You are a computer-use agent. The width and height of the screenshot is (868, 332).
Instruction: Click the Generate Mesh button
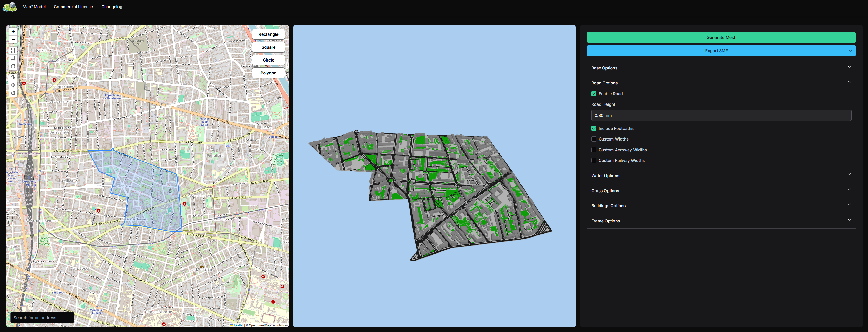[x=721, y=37]
